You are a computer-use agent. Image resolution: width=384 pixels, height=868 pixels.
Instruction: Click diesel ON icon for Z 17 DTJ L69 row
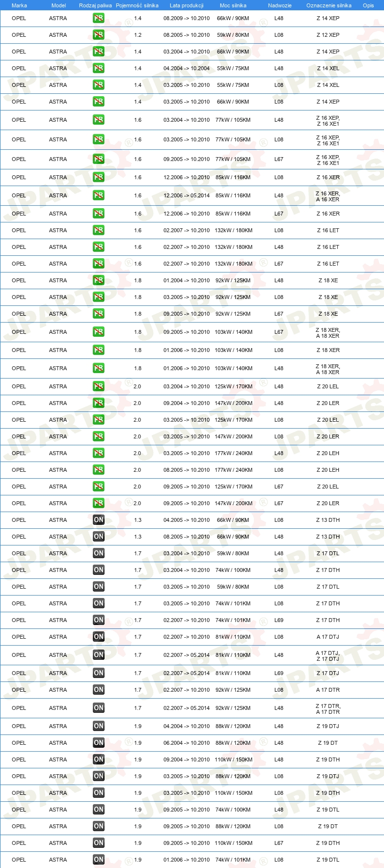99,673
